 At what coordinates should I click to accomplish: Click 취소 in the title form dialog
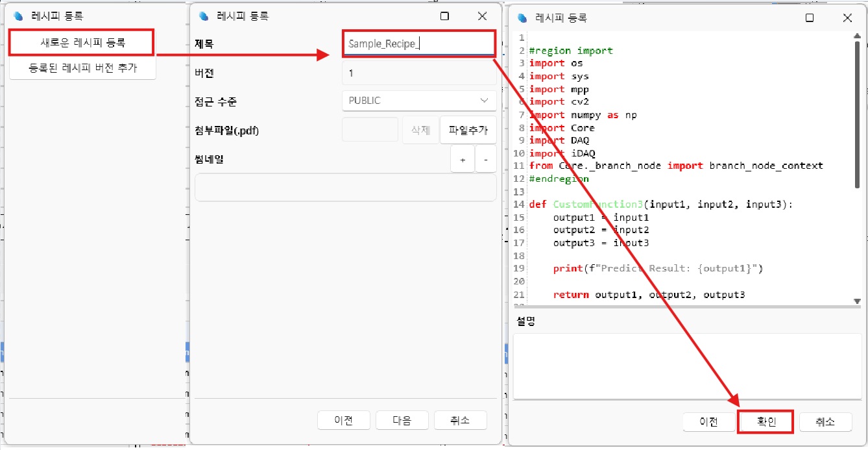(460, 420)
